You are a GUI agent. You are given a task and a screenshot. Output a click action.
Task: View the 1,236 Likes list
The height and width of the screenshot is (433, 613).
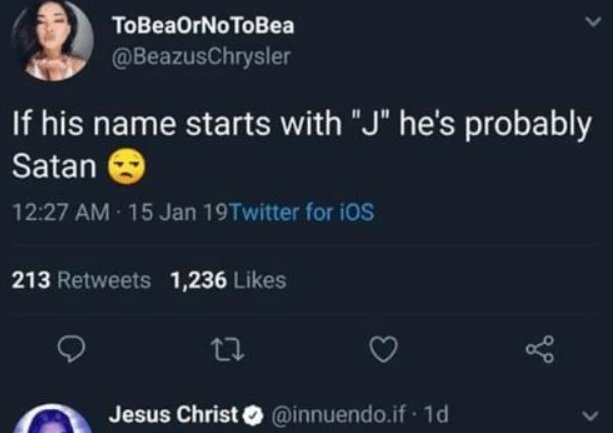pyautogui.click(x=228, y=281)
